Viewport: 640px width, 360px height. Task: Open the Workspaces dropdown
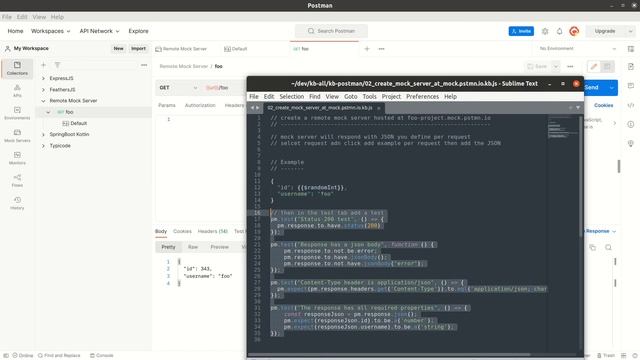tap(51, 31)
